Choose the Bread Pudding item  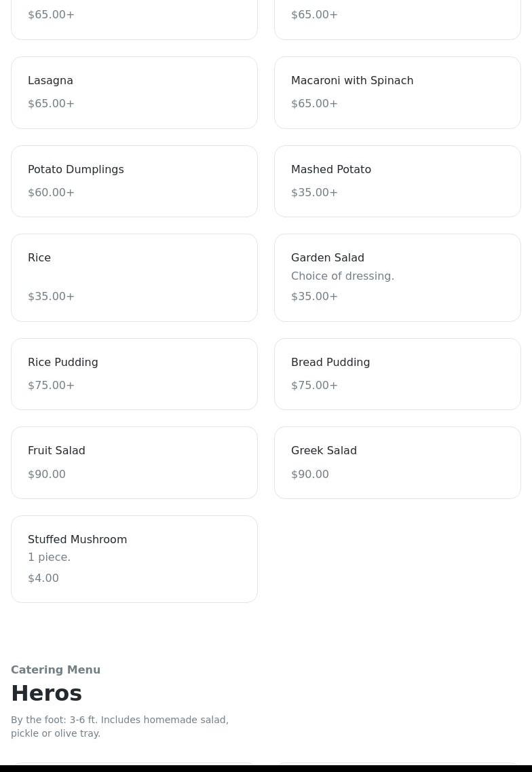point(397,374)
